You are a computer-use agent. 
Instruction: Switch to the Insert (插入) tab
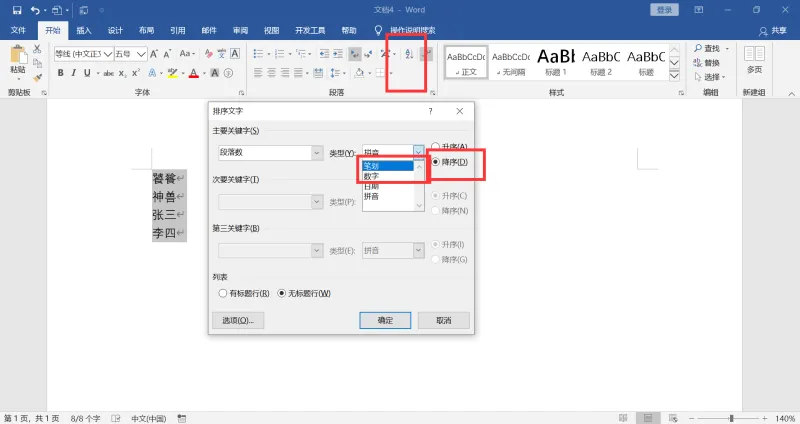(84, 30)
